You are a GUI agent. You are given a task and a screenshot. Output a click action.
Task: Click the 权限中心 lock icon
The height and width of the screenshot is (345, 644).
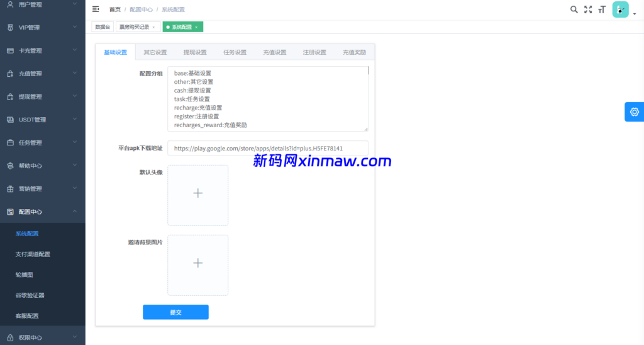click(10, 337)
